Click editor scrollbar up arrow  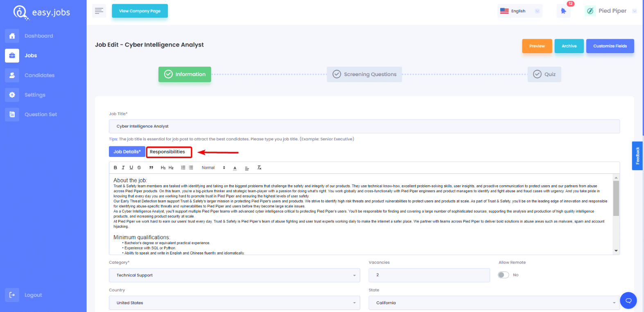pyautogui.click(x=616, y=178)
